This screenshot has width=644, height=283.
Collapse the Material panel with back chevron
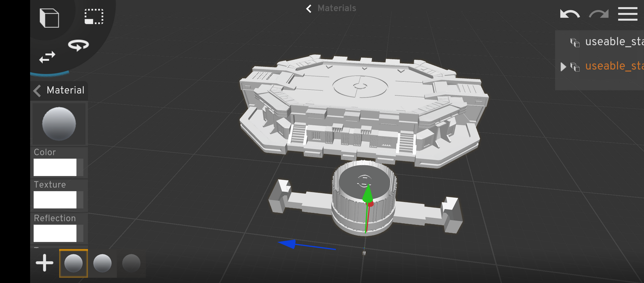tap(37, 90)
